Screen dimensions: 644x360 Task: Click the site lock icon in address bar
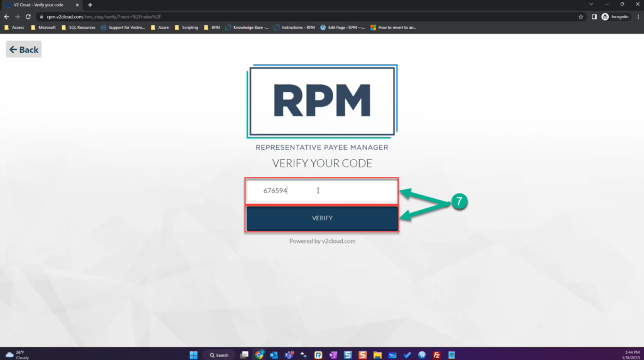(42, 17)
